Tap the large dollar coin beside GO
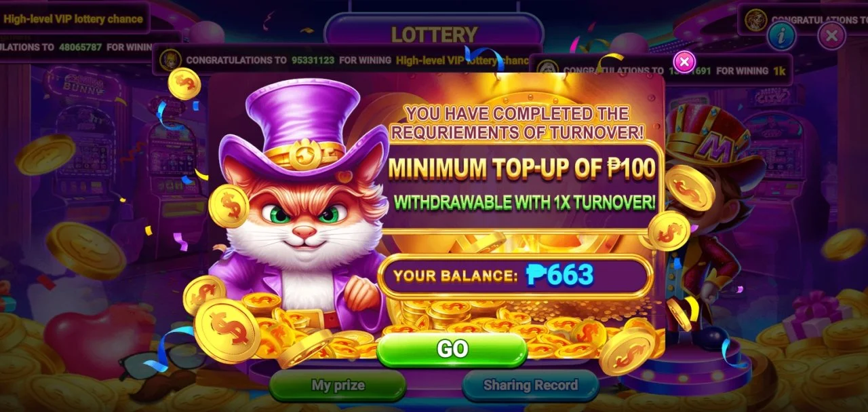This screenshot has height=412, width=868. [x=227, y=329]
